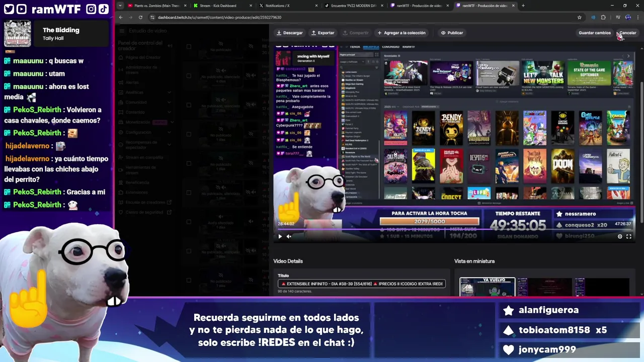Image resolution: width=644 pixels, height=362 pixels.
Task: Click the Cancelar button
Action: [627, 33]
